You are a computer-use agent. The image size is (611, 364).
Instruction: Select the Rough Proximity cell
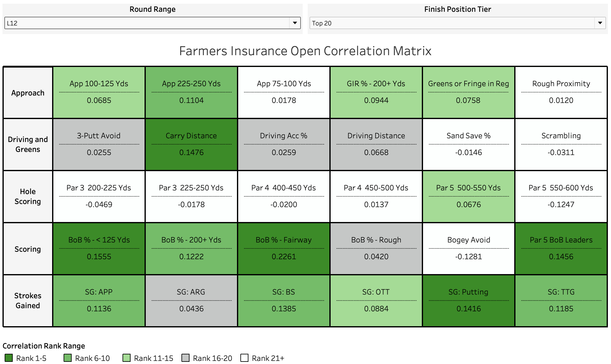[x=561, y=92]
